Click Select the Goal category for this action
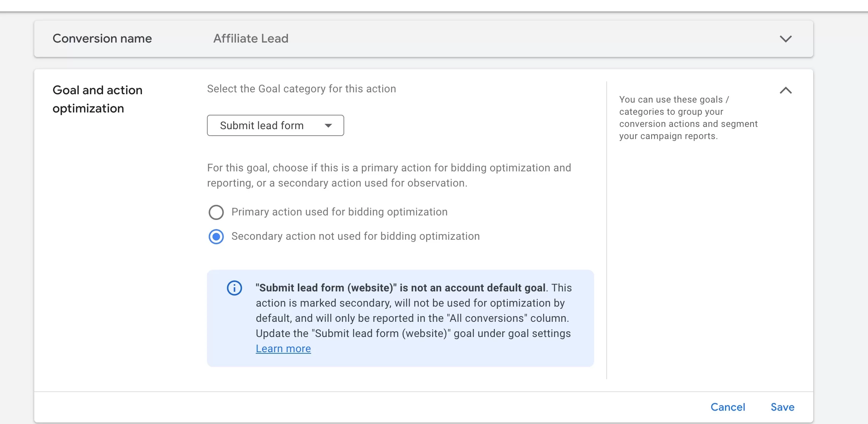This screenshot has width=868, height=424. [x=301, y=89]
